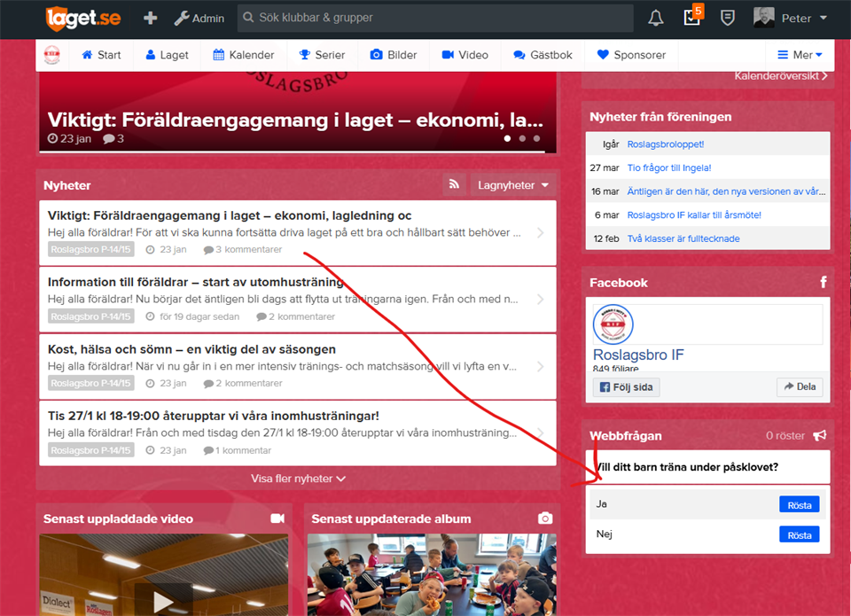Vote Ja with Rösta button
This screenshot has width=851, height=616.
tap(799, 504)
